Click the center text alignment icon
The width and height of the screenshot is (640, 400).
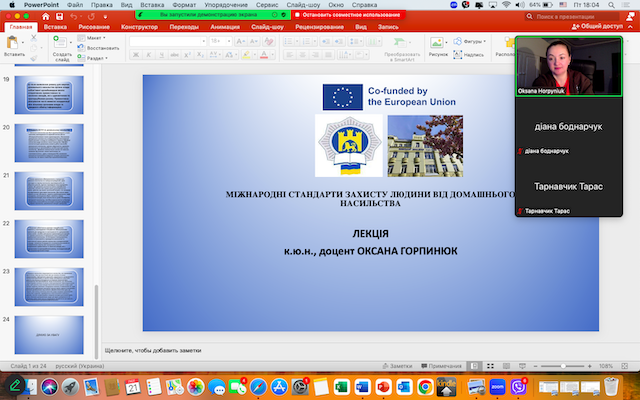click(x=302, y=55)
